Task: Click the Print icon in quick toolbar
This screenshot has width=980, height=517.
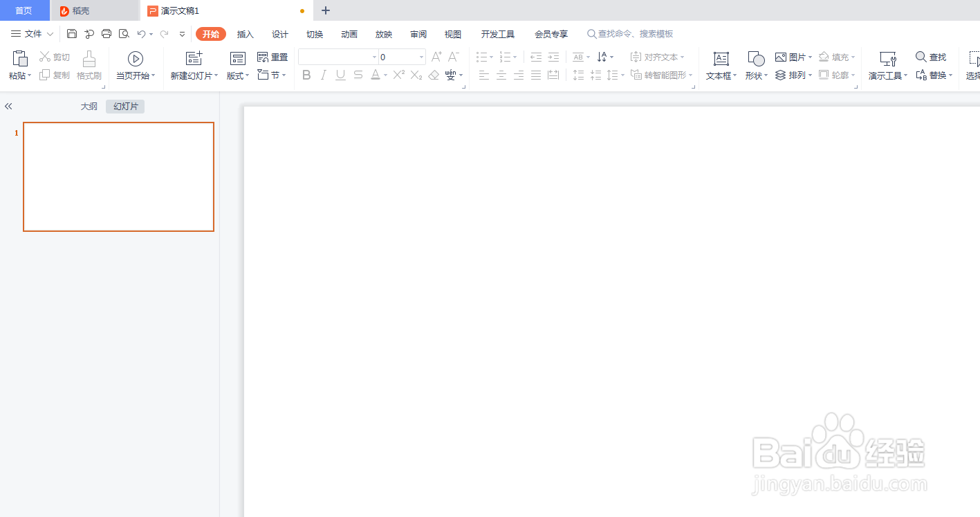Action: (107, 34)
